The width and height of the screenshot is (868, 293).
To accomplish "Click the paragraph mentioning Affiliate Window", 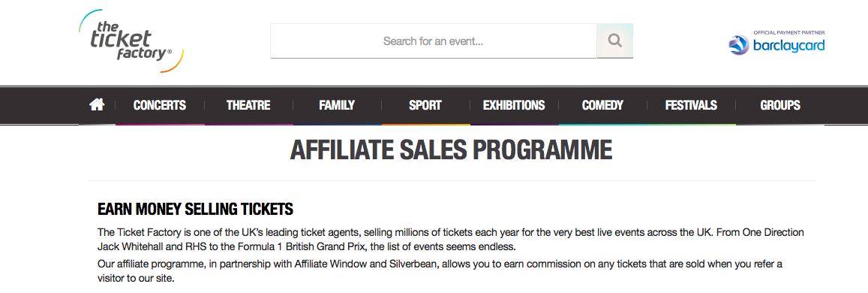I will click(x=440, y=271).
